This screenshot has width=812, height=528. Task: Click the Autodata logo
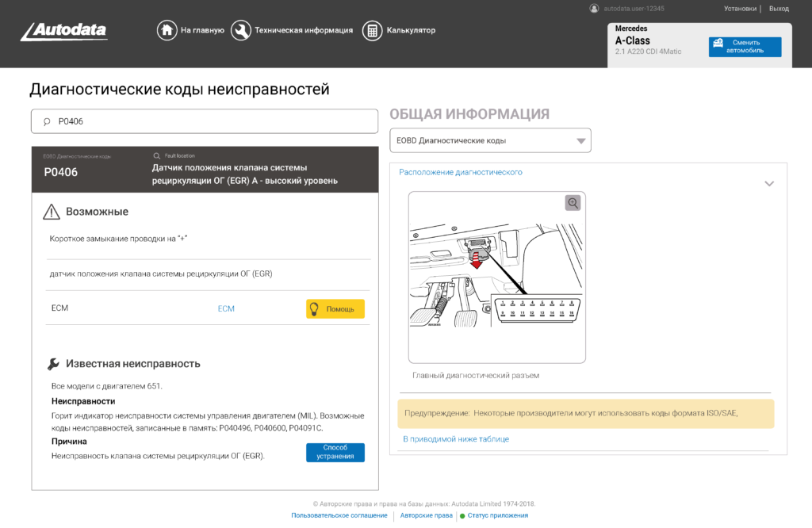[x=63, y=32]
